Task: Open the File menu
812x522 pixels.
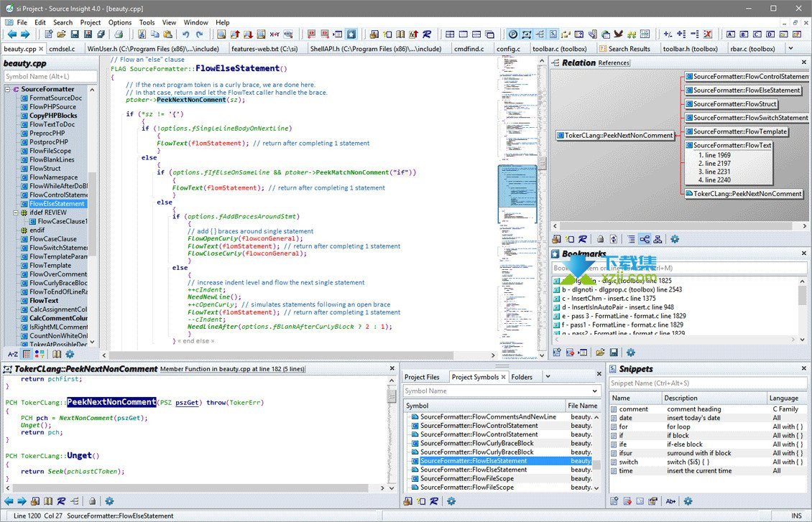Action: (x=22, y=22)
